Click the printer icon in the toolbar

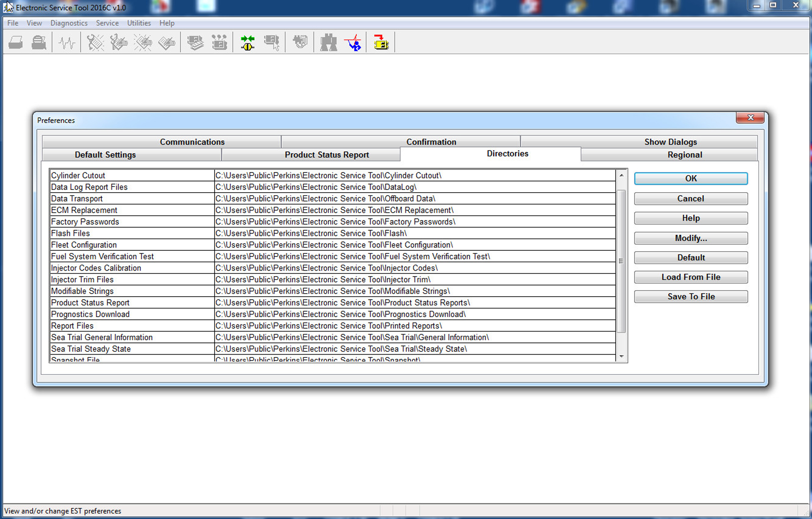pos(15,43)
